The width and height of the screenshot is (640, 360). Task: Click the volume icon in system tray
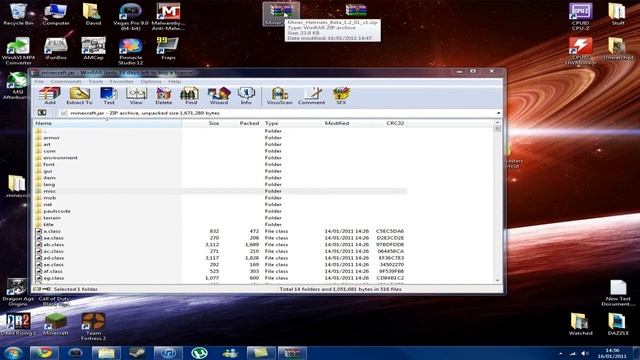click(584, 353)
